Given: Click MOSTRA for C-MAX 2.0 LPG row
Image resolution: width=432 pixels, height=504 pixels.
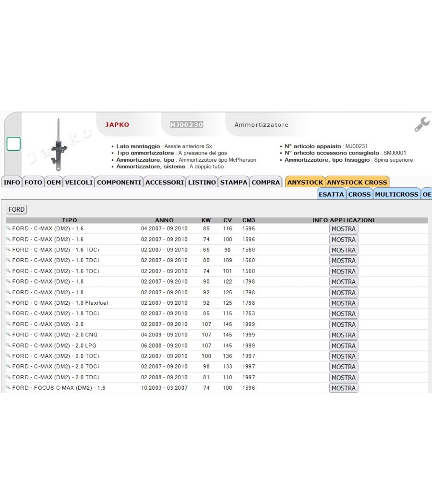Looking at the screenshot, I should pyautogui.click(x=344, y=346).
